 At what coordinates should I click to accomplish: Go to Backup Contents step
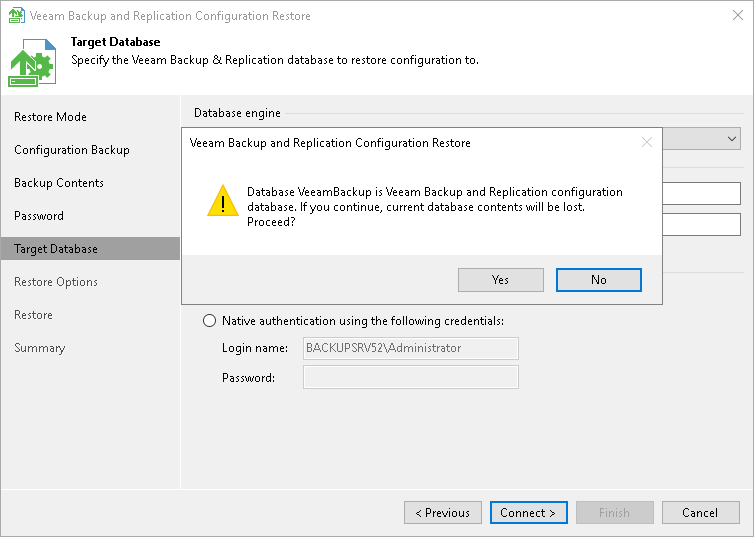click(x=59, y=183)
